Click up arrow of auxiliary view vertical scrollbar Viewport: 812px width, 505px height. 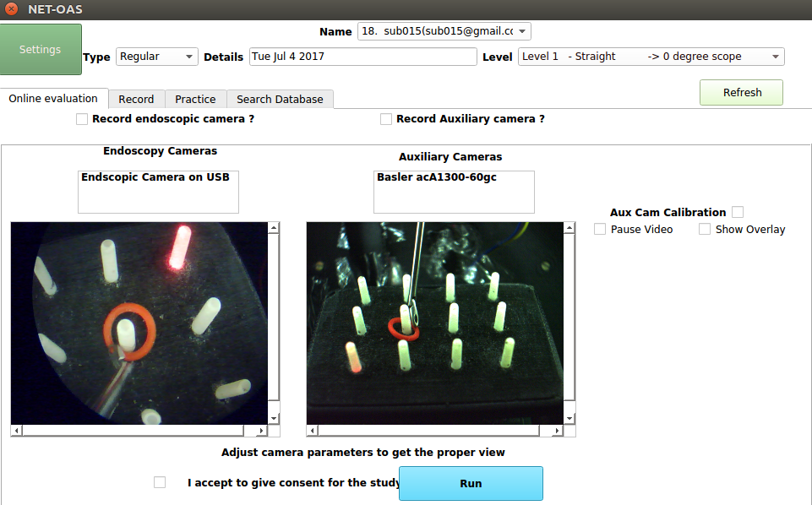[569, 228]
